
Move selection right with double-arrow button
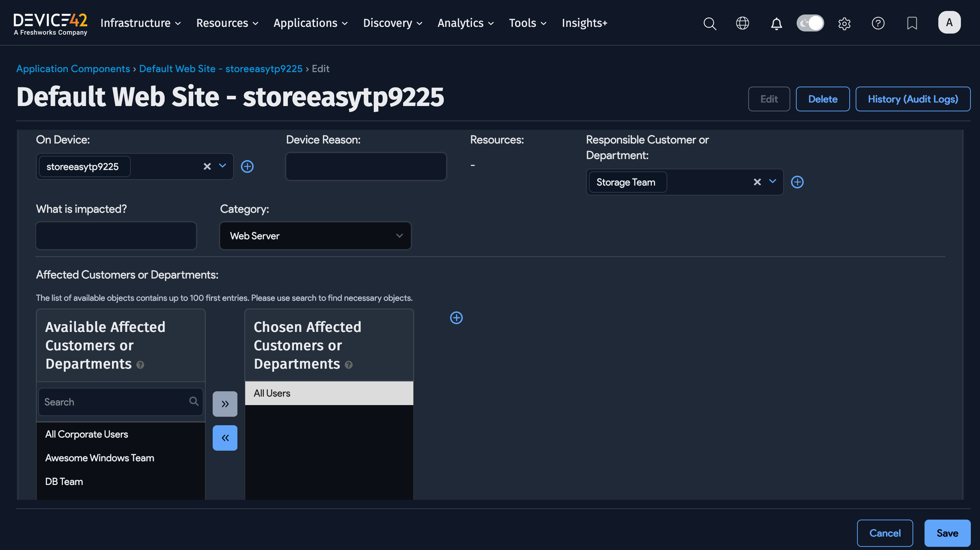pyautogui.click(x=225, y=404)
